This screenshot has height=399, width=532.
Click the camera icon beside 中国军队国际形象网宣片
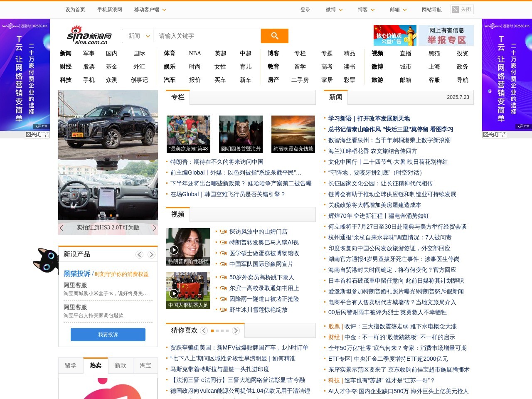[x=223, y=264]
